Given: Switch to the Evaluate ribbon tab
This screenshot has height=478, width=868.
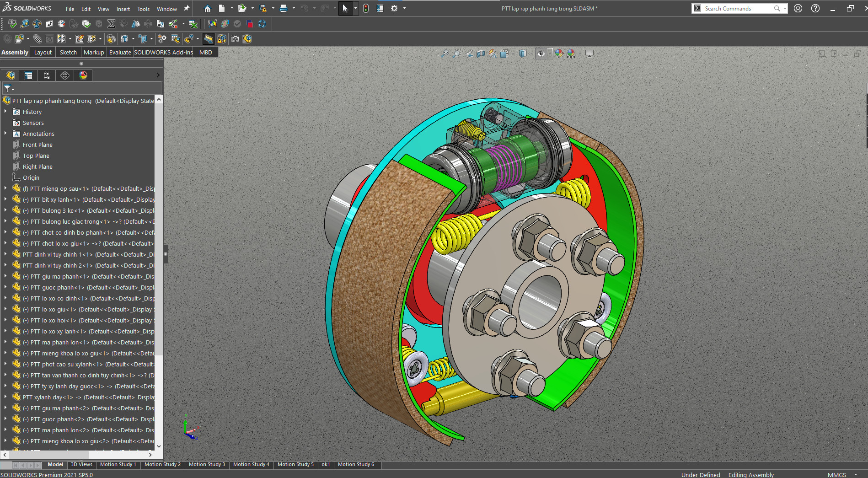Looking at the screenshot, I should pos(120,52).
